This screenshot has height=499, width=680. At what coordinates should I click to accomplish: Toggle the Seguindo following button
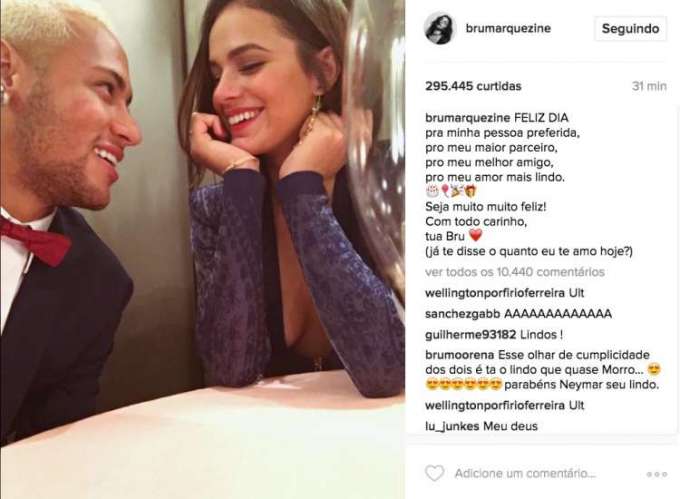(630, 29)
